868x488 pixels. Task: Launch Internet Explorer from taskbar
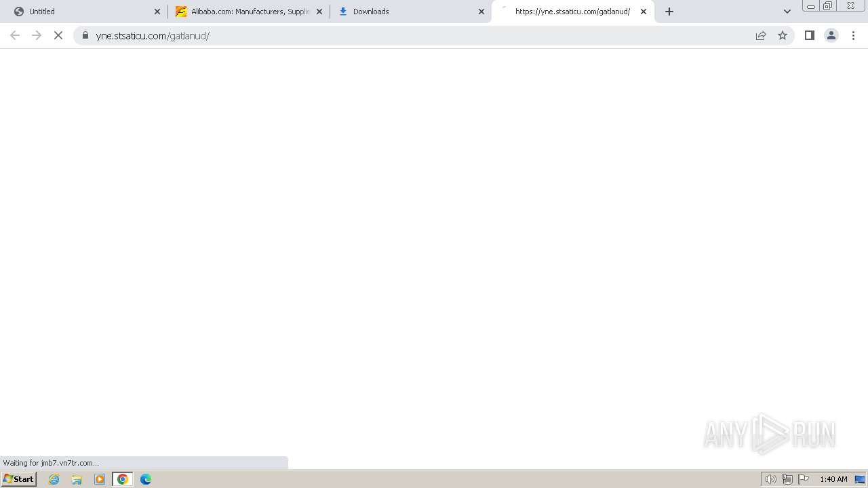coord(54,479)
